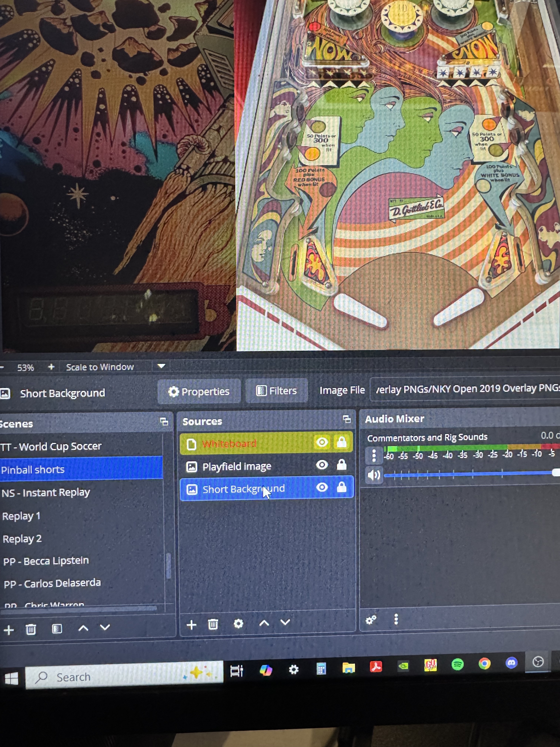The image size is (560, 747).
Task: Remove selected scene with trash icon
Action: coord(31,629)
